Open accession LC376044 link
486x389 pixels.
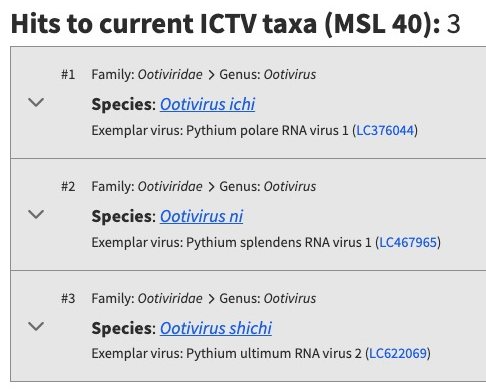385,130
